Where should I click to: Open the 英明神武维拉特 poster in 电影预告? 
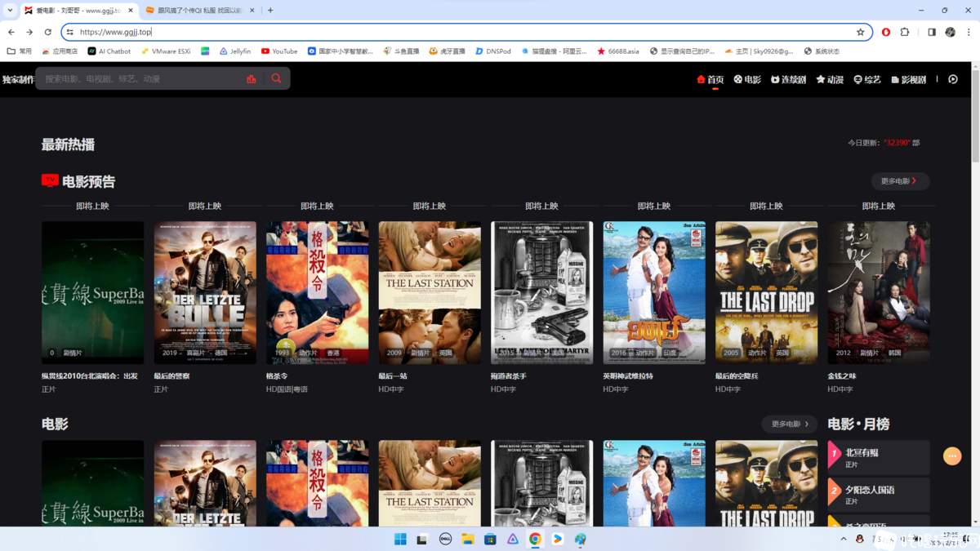click(x=654, y=292)
